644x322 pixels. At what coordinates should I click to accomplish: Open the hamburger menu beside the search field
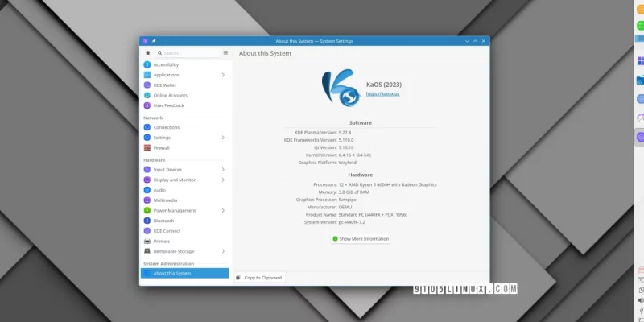click(x=225, y=52)
